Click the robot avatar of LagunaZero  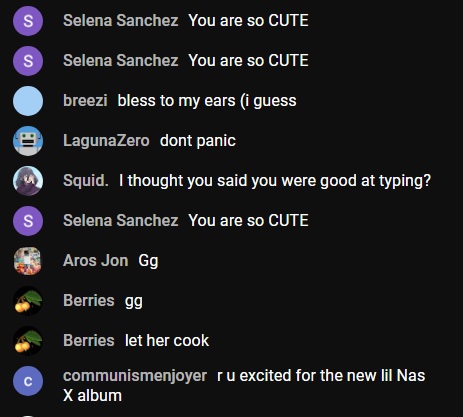(28, 141)
